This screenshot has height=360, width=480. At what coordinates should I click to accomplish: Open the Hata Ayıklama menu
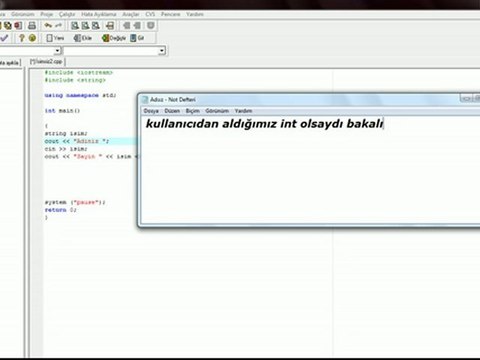pyautogui.click(x=99, y=14)
